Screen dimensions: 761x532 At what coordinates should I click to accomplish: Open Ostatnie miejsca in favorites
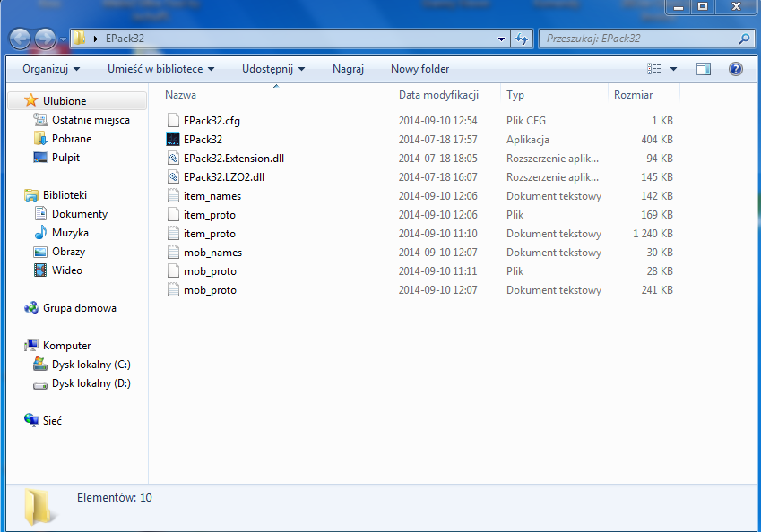pyautogui.click(x=91, y=120)
